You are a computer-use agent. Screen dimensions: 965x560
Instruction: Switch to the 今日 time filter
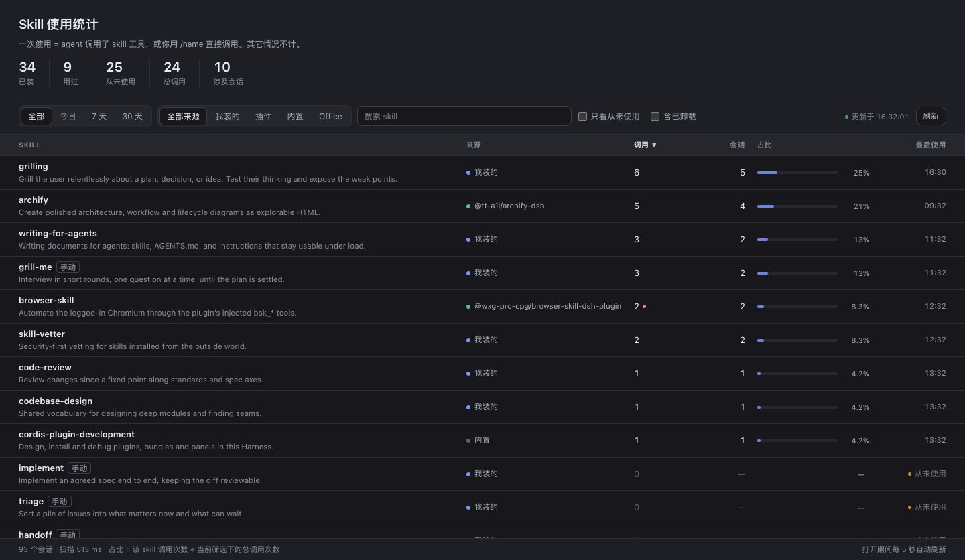click(68, 116)
